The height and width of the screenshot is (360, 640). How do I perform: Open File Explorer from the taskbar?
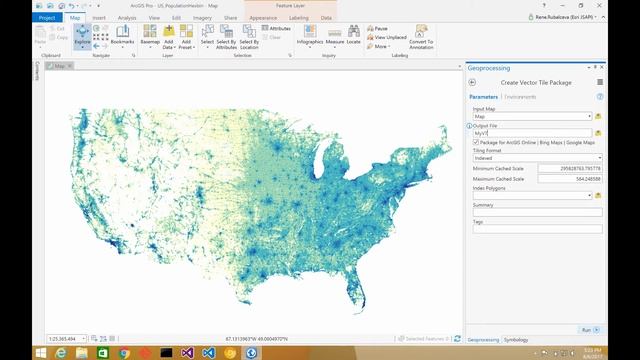pyautogui.click(x=82, y=353)
